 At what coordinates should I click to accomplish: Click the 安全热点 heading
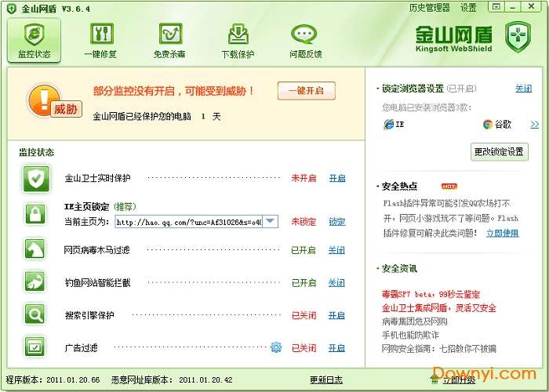(x=399, y=187)
